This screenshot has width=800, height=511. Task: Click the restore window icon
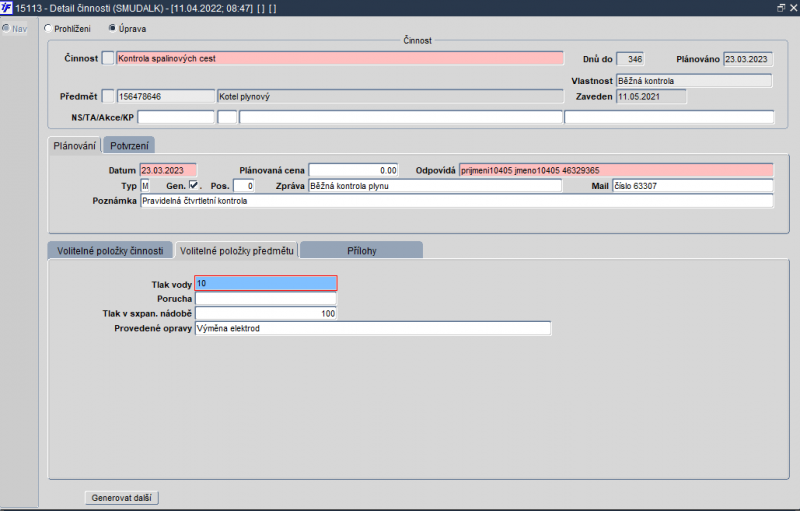click(781, 8)
